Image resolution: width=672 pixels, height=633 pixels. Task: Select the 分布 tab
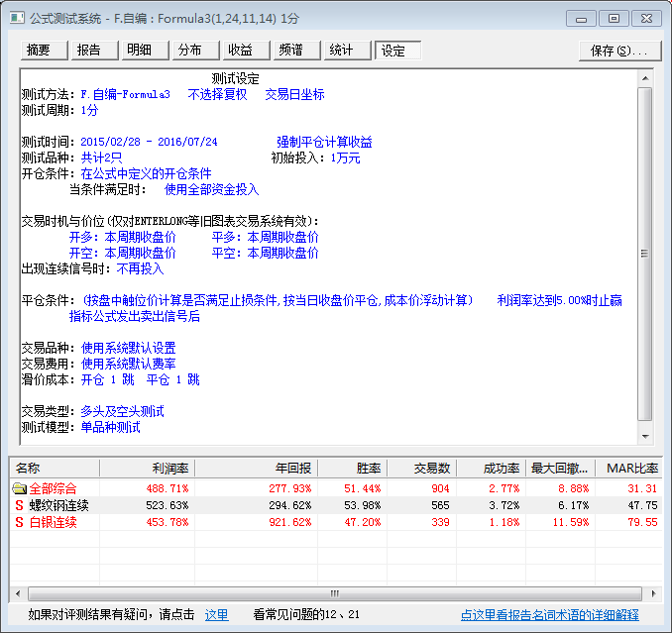click(196, 51)
